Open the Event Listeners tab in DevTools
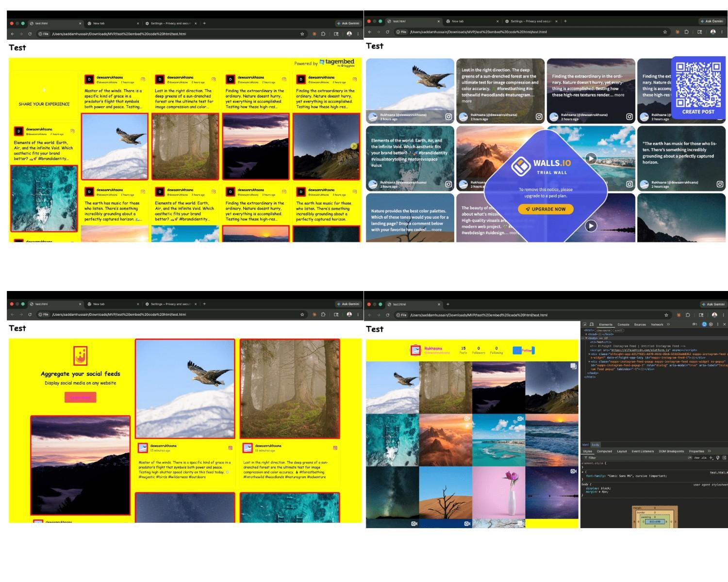Viewport: 728px width, 582px height. [643, 451]
